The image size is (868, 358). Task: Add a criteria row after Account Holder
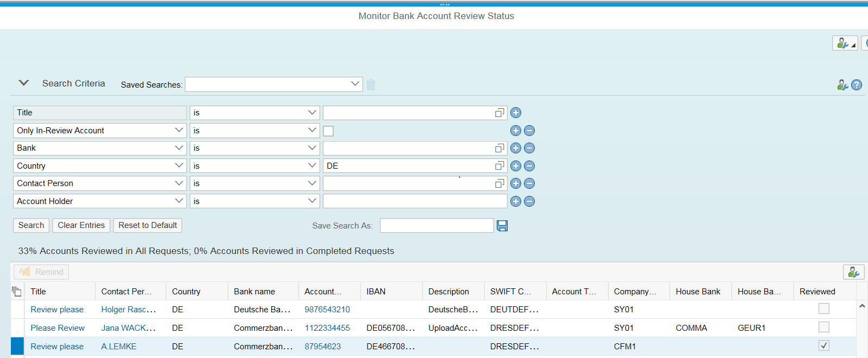coord(516,201)
